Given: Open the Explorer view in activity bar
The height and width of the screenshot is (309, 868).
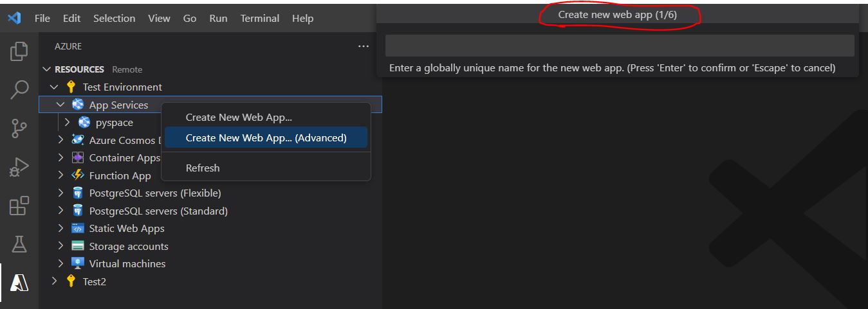Looking at the screenshot, I should [x=19, y=51].
